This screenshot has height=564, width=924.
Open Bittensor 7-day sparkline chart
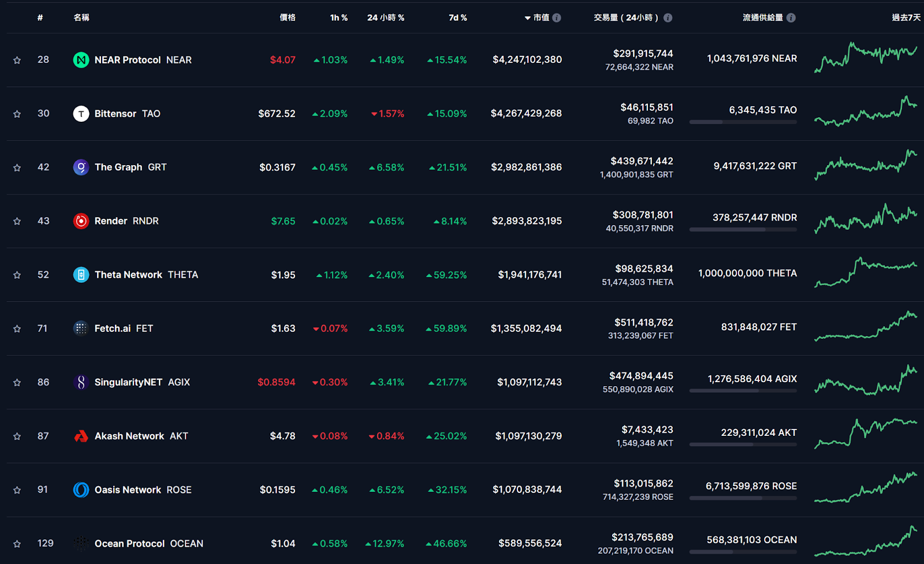pyautogui.click(x=866, y=111)
